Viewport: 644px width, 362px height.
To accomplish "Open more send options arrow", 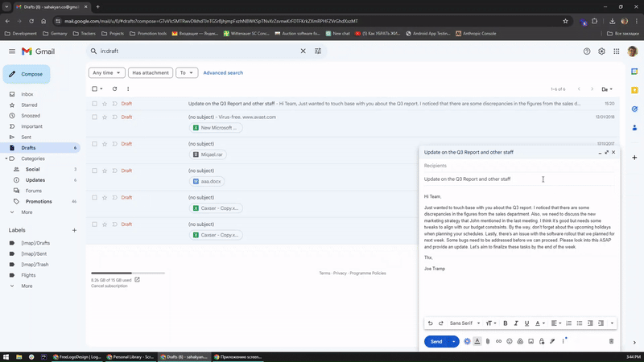I will point(454,341).
